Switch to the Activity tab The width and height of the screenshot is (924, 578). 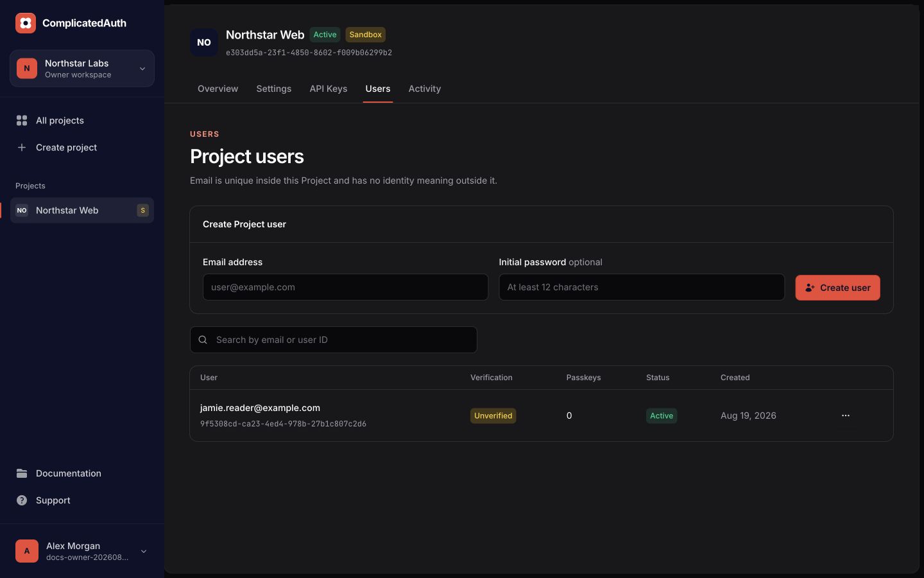click(425, 89)
